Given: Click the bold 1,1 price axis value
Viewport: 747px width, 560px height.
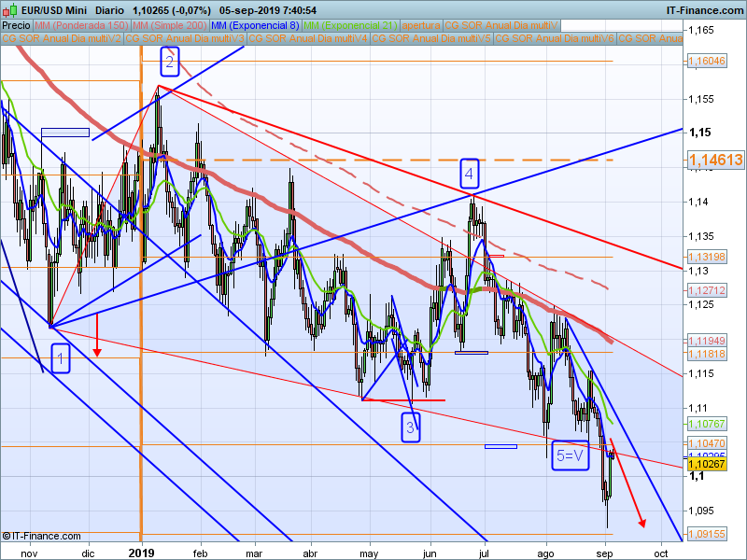Looking at the screenshot, I should (696, 476).
